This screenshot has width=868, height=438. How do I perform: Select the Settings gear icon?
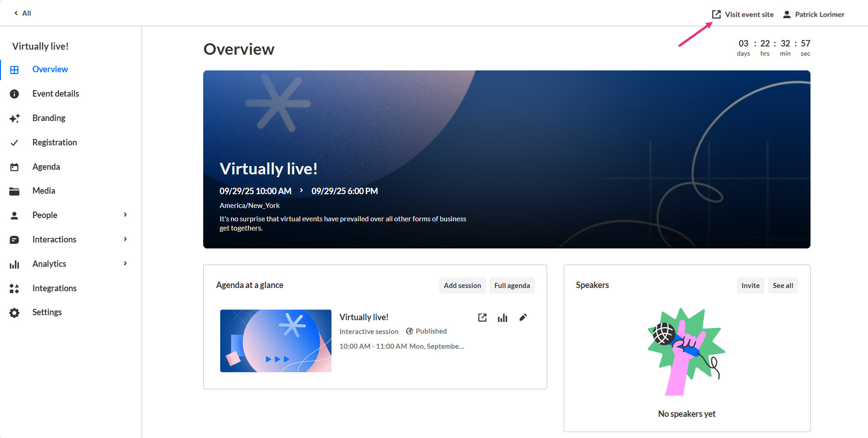15,313
